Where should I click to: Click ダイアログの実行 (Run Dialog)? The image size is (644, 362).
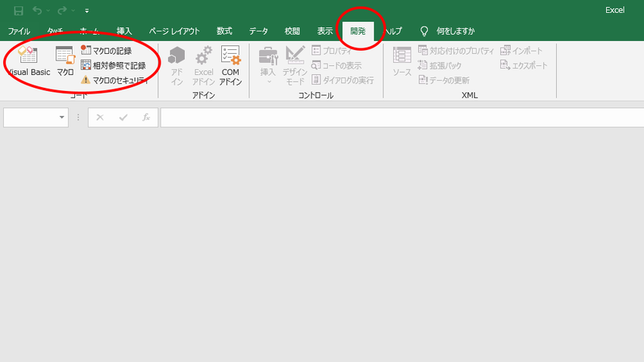click(342, 80)
